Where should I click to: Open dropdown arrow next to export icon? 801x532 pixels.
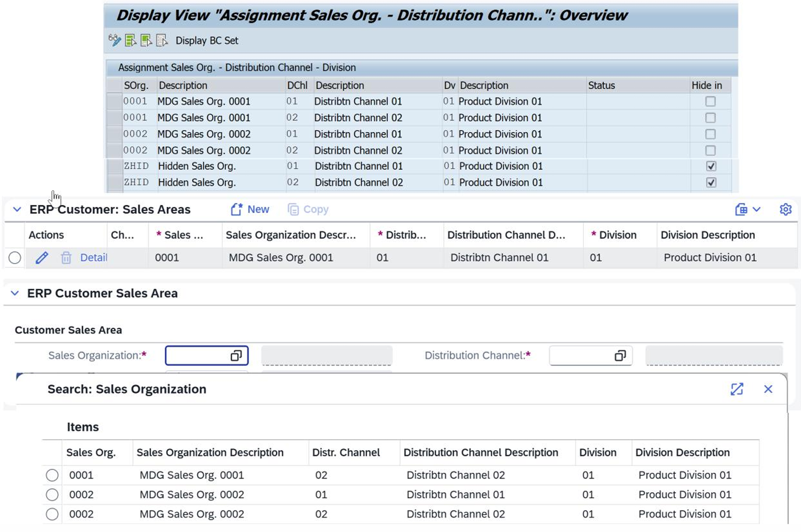tap(756, 210)
